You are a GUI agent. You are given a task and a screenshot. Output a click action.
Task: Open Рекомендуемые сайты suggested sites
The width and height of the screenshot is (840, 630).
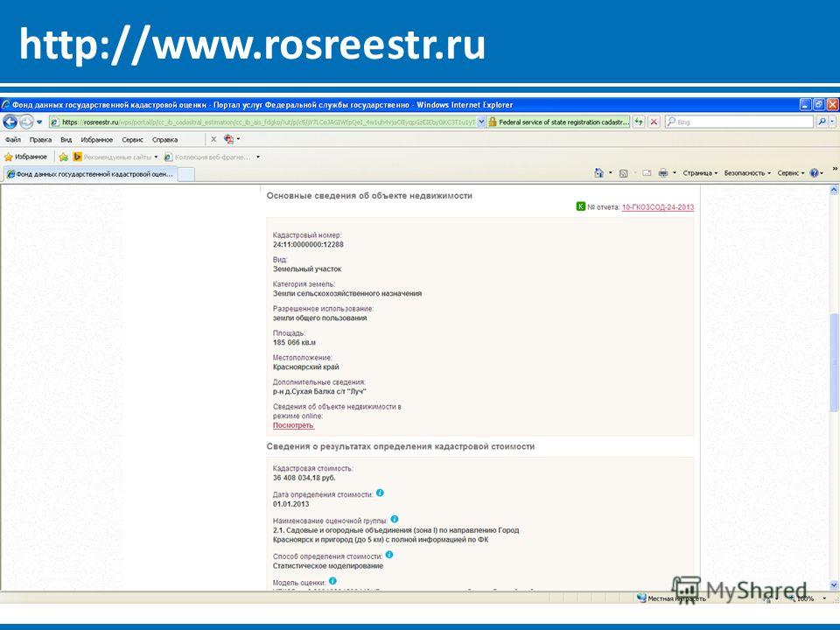[115, 157]
